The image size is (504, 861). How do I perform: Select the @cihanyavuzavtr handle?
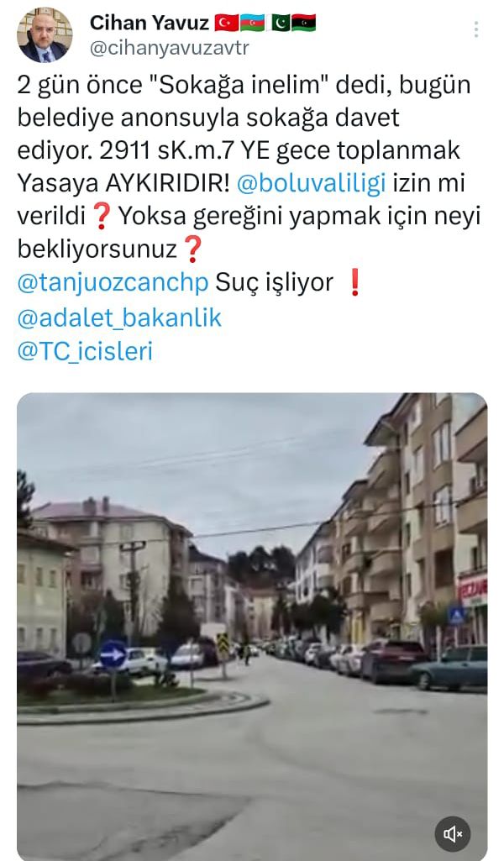click(x=170, y=49)
